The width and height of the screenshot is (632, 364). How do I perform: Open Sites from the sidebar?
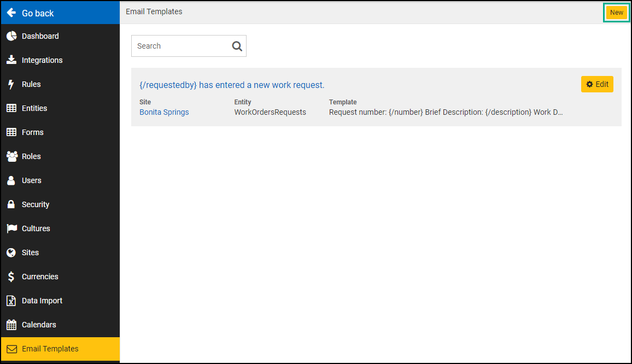61,253
